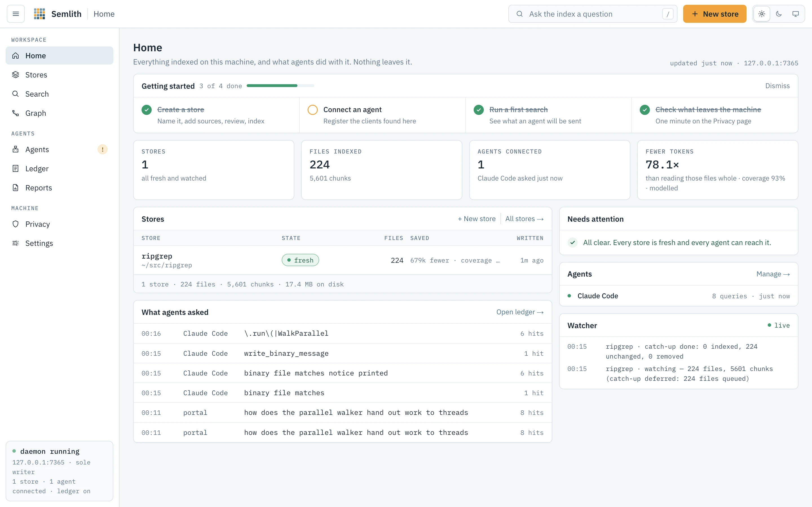Screen dimensions: 812x507
Task: Click the Getting started progress bar
Action: point(280,86)
